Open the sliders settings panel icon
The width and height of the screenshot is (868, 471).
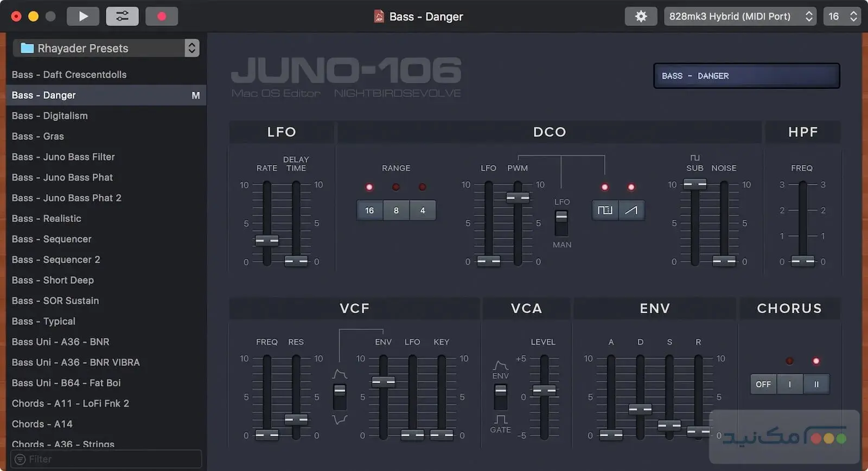(122, 16)
